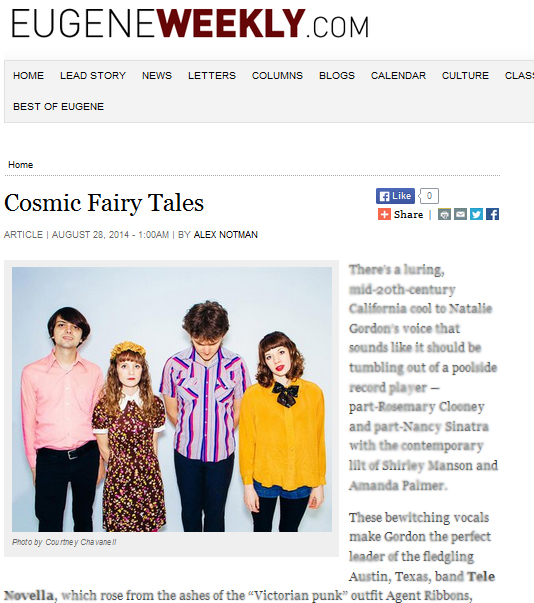Image resolution: width=534 pixels, height=603 pixels.
Task: Open the NEWS menu item
Action: point(157,75)
